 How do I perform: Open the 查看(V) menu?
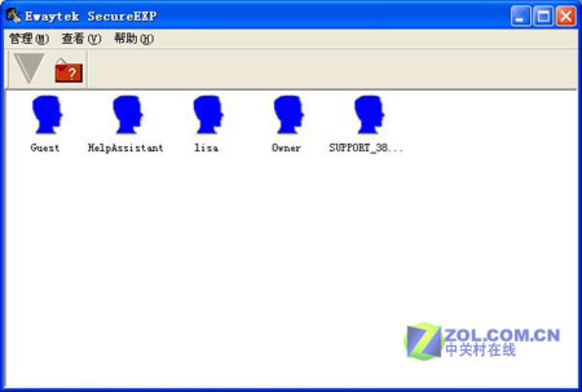pos(81,39)
